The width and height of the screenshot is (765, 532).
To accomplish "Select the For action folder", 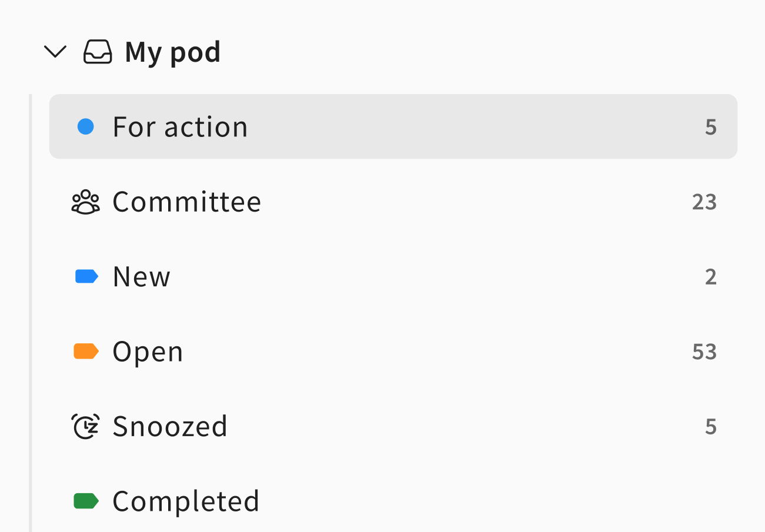I will point(180,127).
